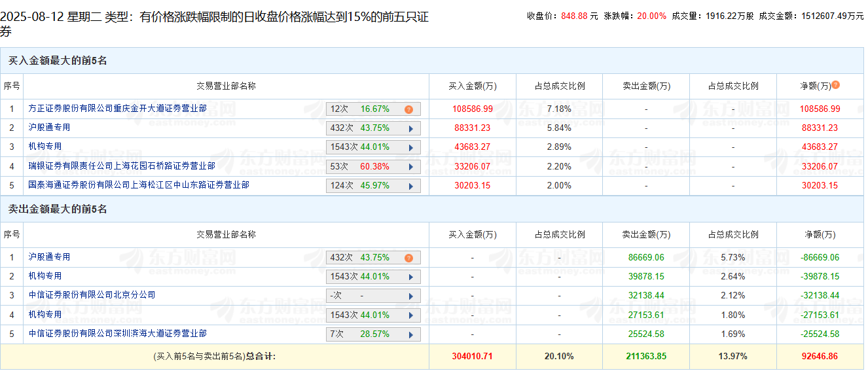Click the orange question icon in the 方正证券 row
868x373 pixels.
coord(408,110)
